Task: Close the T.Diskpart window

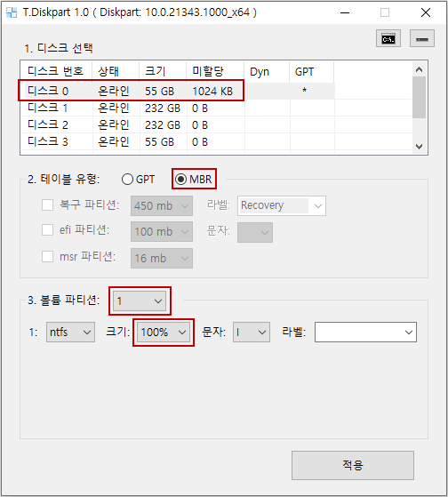Action: [426, 12]
